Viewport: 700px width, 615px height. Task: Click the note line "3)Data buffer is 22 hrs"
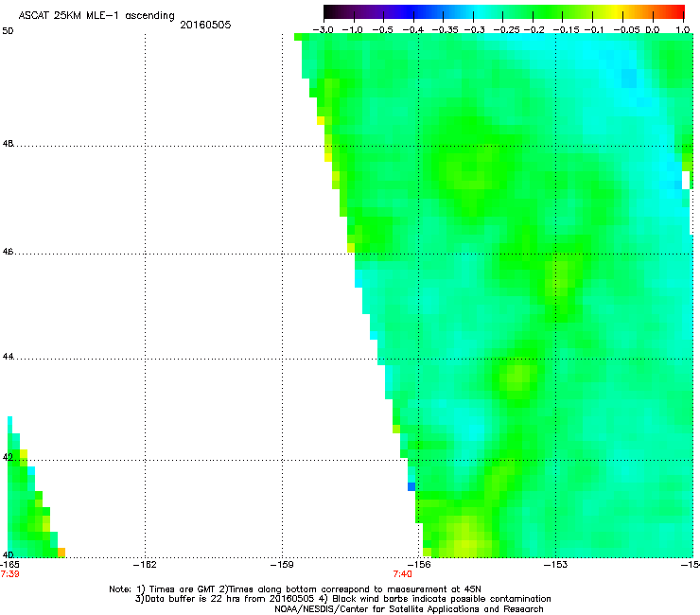click(x=342, y=599)
